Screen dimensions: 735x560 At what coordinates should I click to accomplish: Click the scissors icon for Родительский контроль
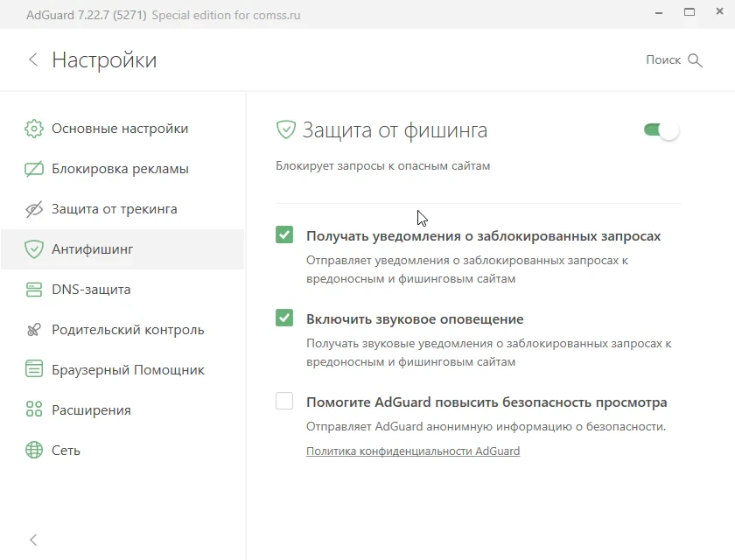click(34, 330)
